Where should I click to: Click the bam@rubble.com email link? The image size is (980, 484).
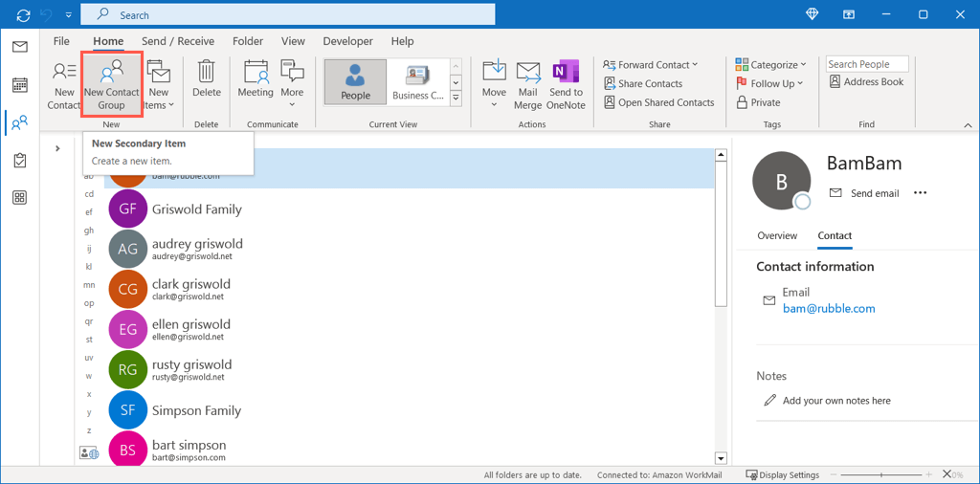point(829,308)
